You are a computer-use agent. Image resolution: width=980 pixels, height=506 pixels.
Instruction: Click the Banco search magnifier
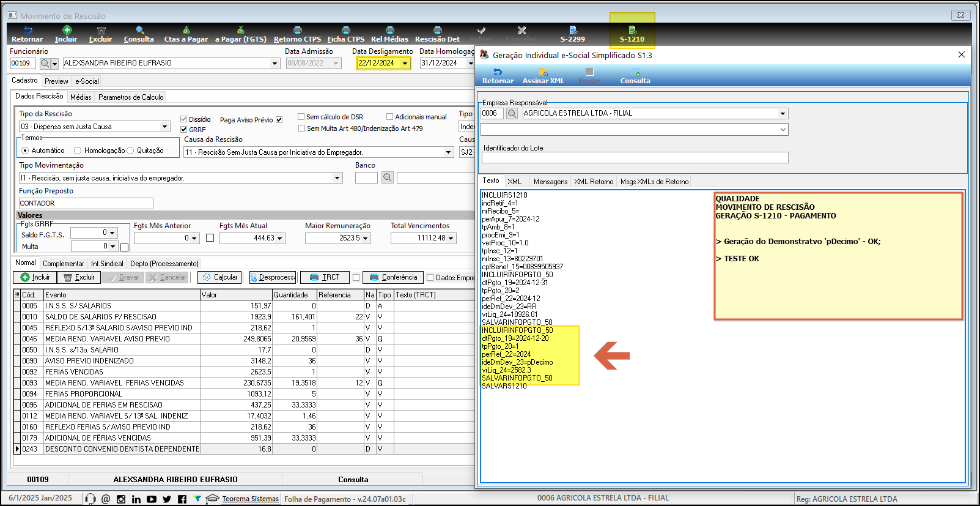[x=388, y=177]
